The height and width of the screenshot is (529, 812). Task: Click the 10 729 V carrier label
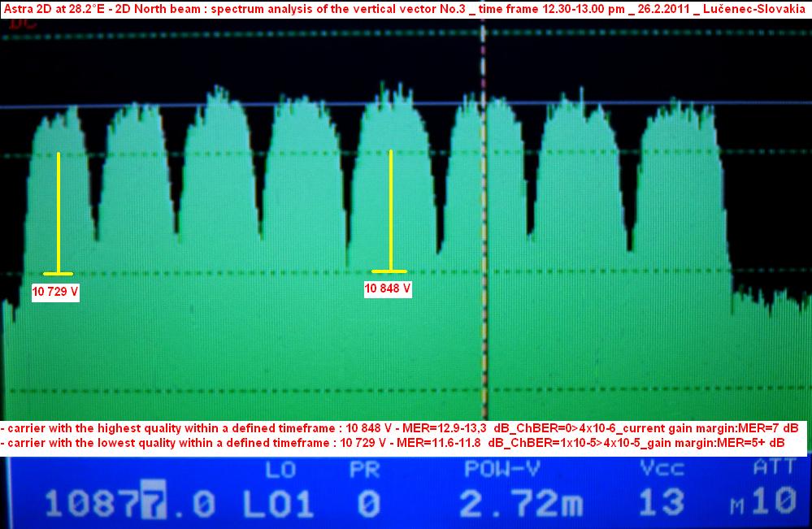click(55, 292)
